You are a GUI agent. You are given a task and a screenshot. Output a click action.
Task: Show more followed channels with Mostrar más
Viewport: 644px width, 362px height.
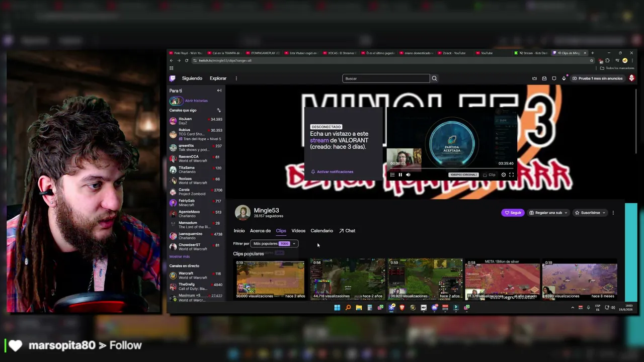(180, 257)
